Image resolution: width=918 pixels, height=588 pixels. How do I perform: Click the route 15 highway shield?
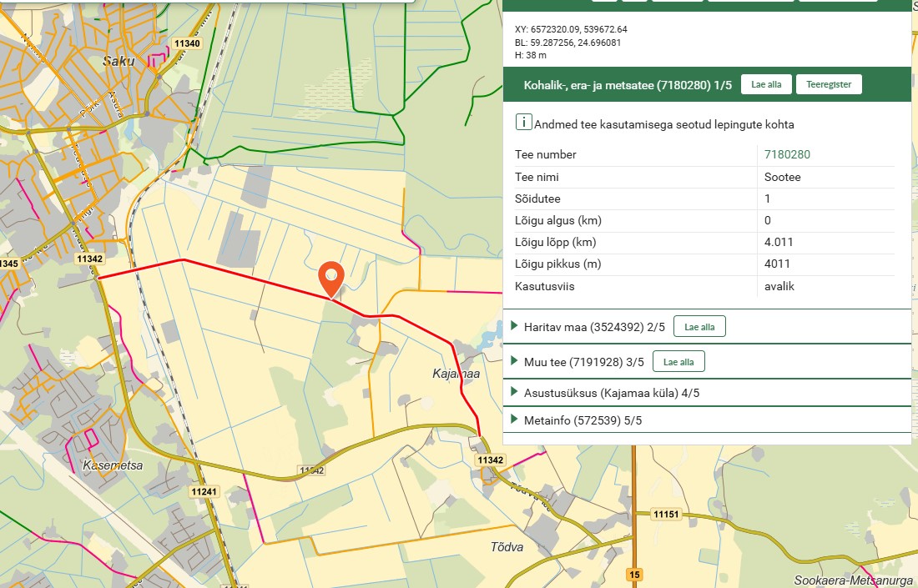pos(635,574)
